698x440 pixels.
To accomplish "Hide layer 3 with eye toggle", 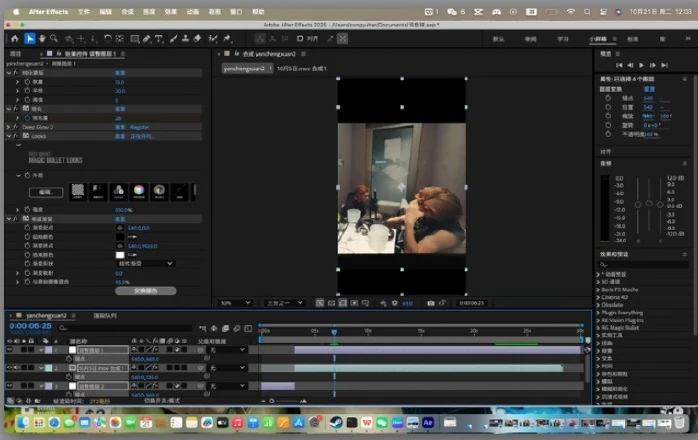I will (9, 385).
